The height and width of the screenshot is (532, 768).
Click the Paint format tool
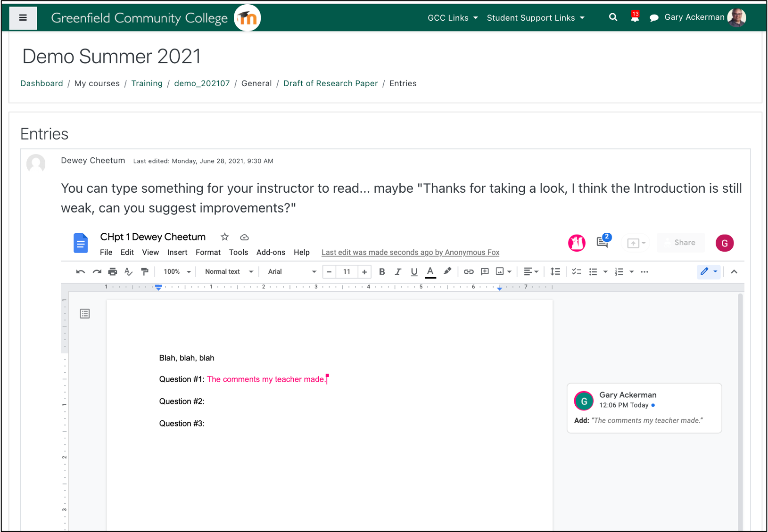tap(144, 271)
